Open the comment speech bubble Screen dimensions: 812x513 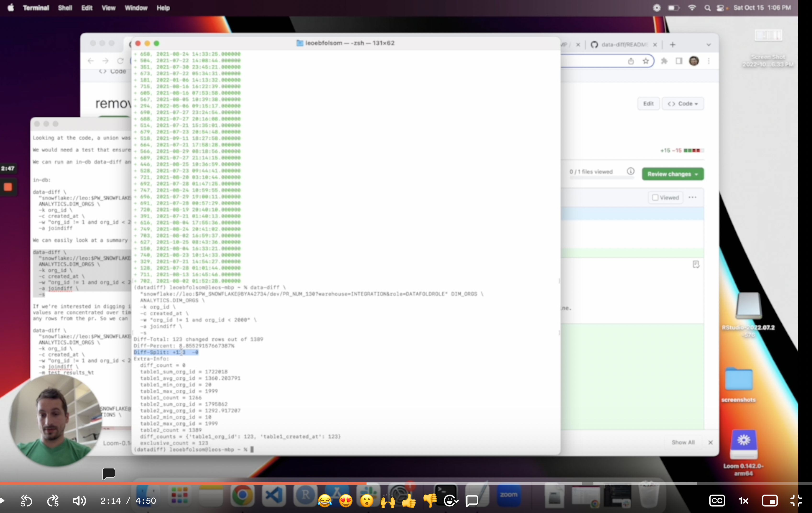[x=472, y=501]
